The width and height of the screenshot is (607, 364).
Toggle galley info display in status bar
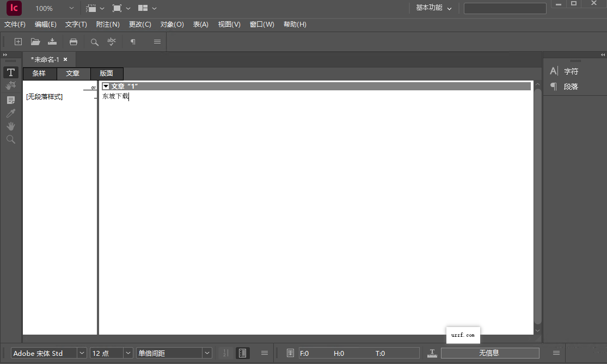point(242,353)
